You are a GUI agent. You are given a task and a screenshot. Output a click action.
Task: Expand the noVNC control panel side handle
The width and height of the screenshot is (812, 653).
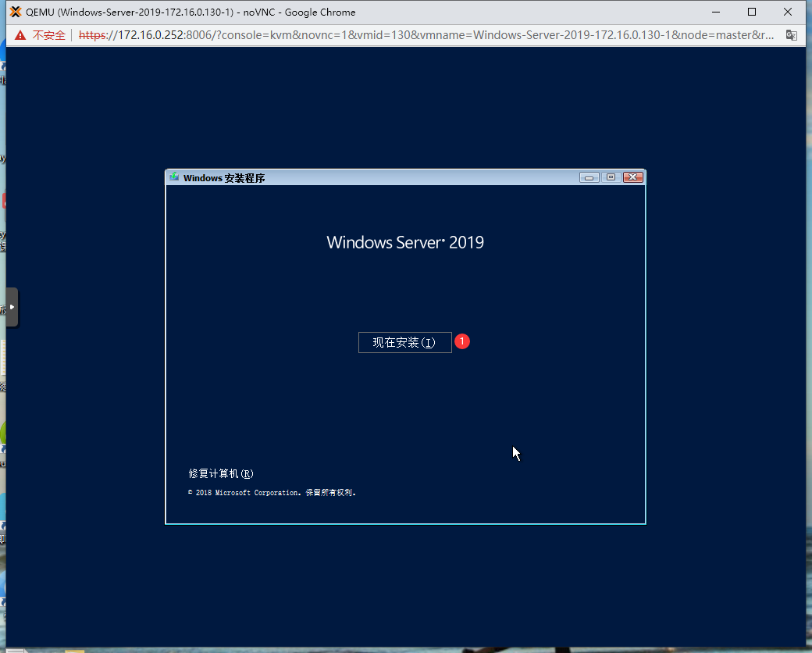pos(12,307)
